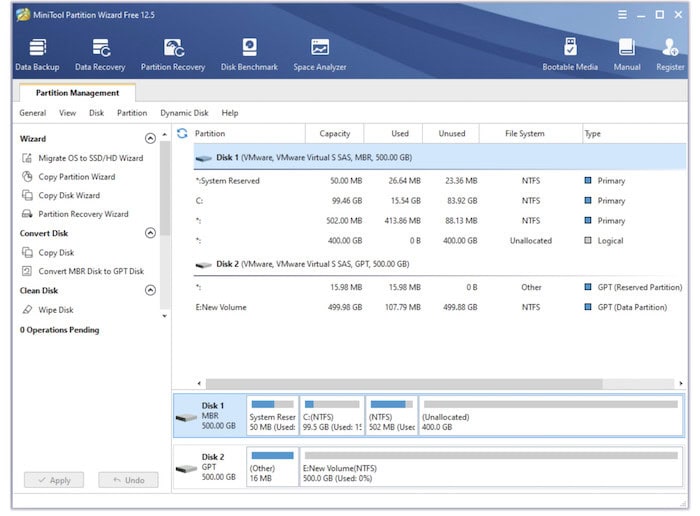Launch Copy Partition Wizard
Viewport: 700px width, 516px height.
coord(68,177)
